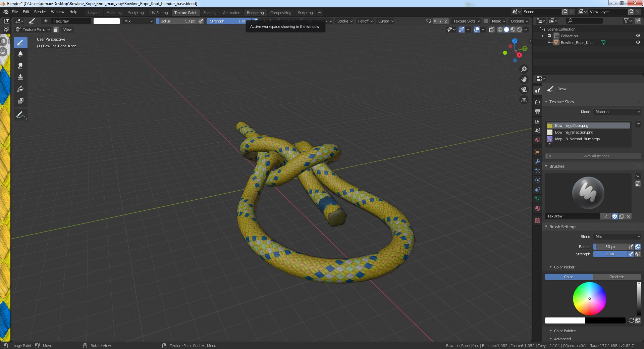
Task: Select the Clone stamp tool
Action: coord(20,77)
